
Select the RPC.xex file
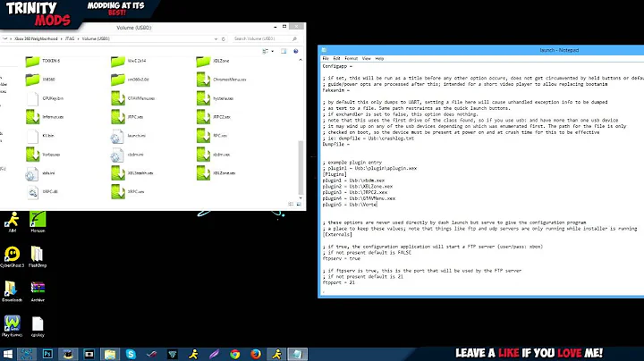(x=212, y=136)
